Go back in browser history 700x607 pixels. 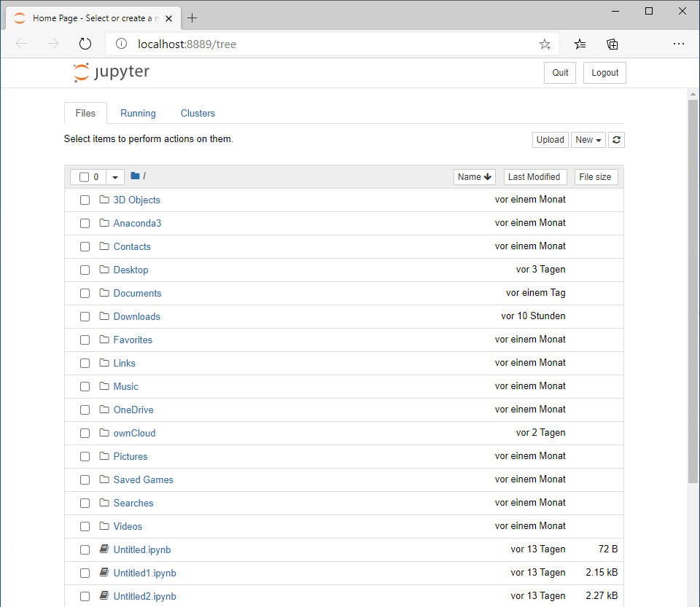(x=21, y=44)
